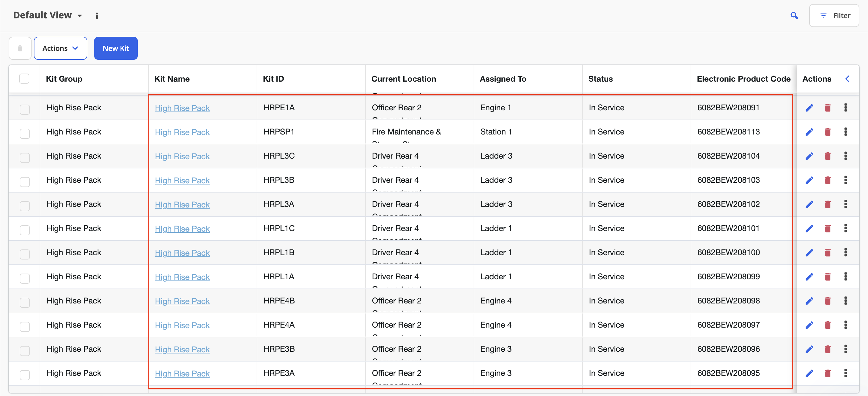Screen dimensions: 868x396
Task: Open more options for kit HRPL3B
Action: click(x=845, y=180)
